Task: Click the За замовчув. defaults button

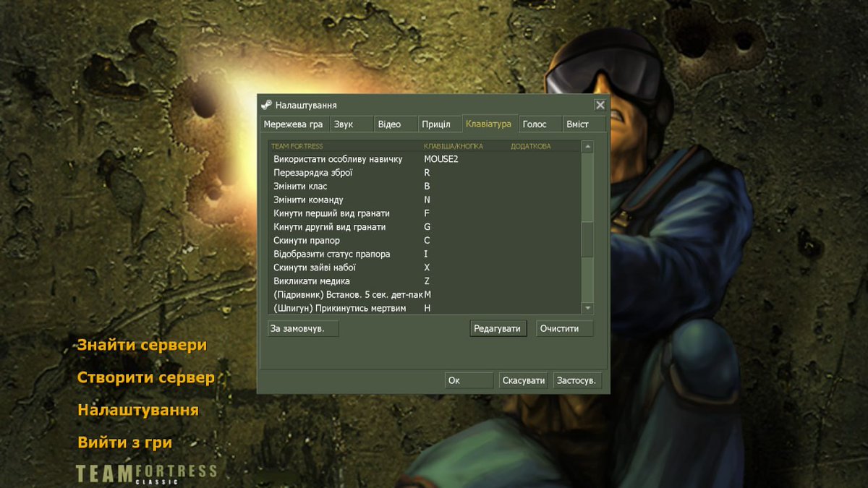Action: 303,328
